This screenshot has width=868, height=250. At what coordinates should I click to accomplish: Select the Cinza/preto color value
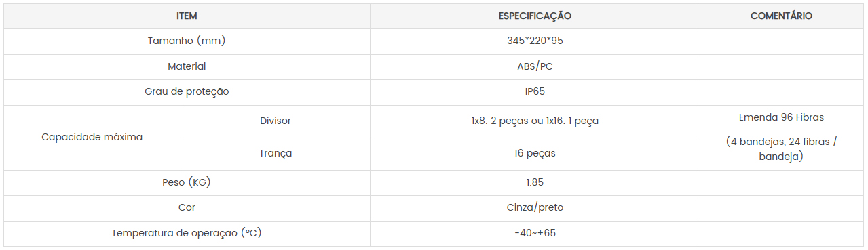(x=535, y=208)
